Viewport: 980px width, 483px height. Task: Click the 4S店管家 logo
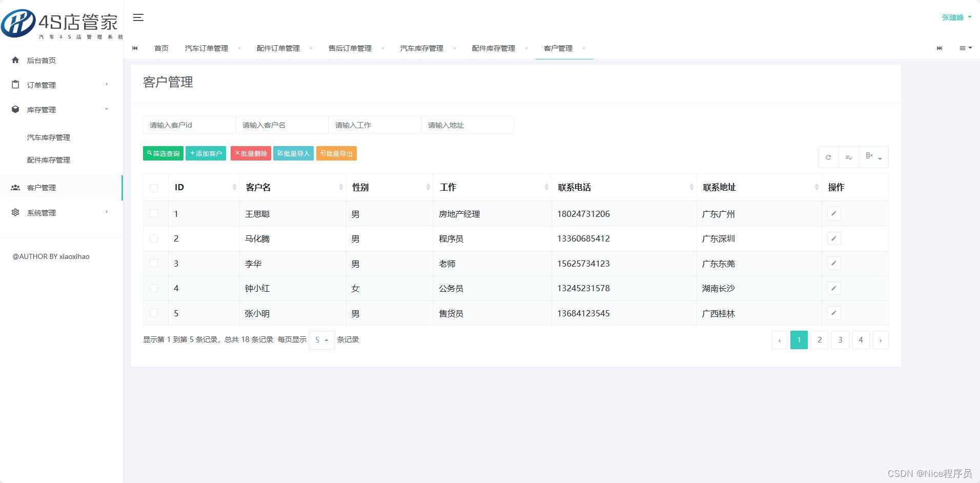pyautogui.click(x=62, y=24)
